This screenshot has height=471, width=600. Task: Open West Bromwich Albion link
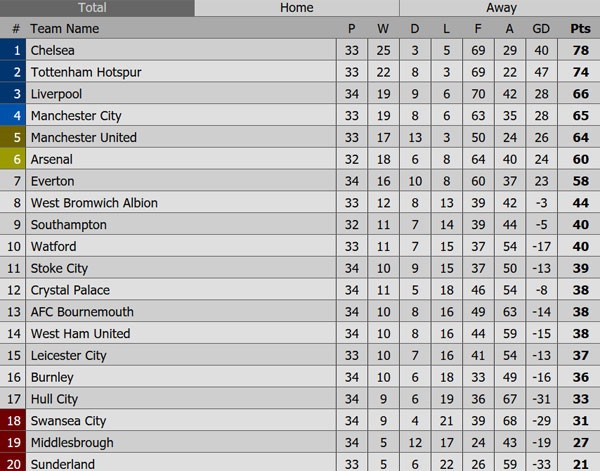pos(94,203)
